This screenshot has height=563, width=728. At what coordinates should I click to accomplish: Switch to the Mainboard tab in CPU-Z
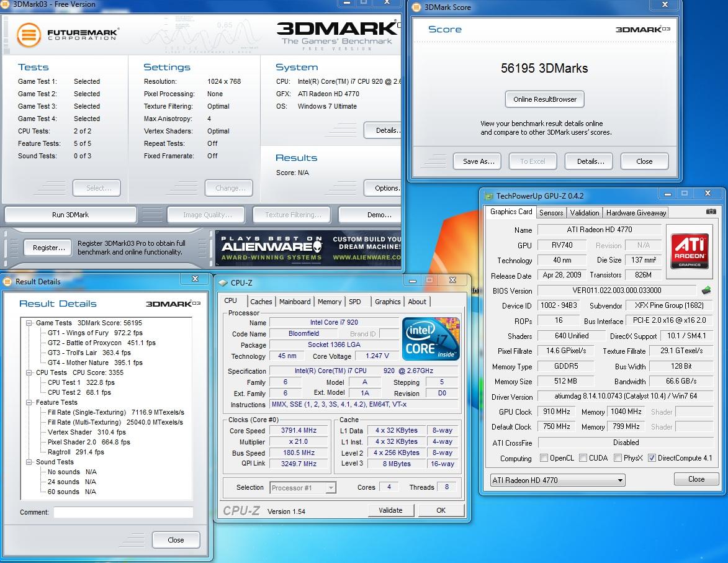pyautogui.click(x=295, y=302)
